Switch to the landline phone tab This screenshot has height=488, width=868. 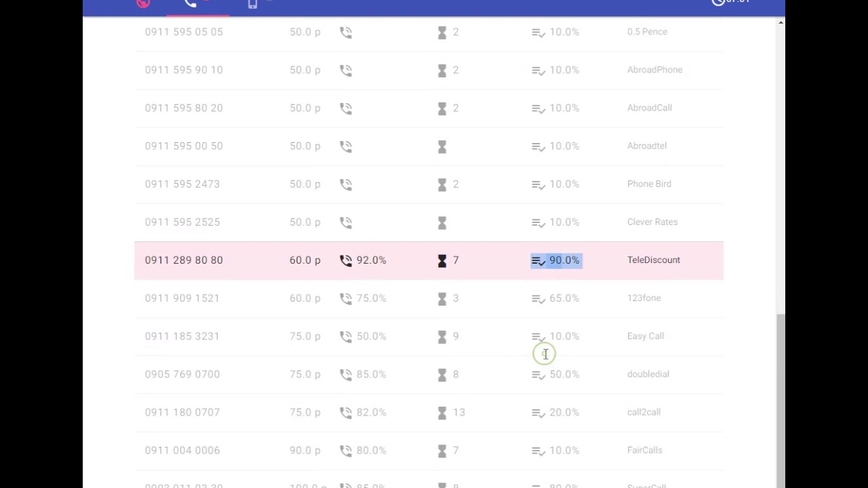pos(191,3)
